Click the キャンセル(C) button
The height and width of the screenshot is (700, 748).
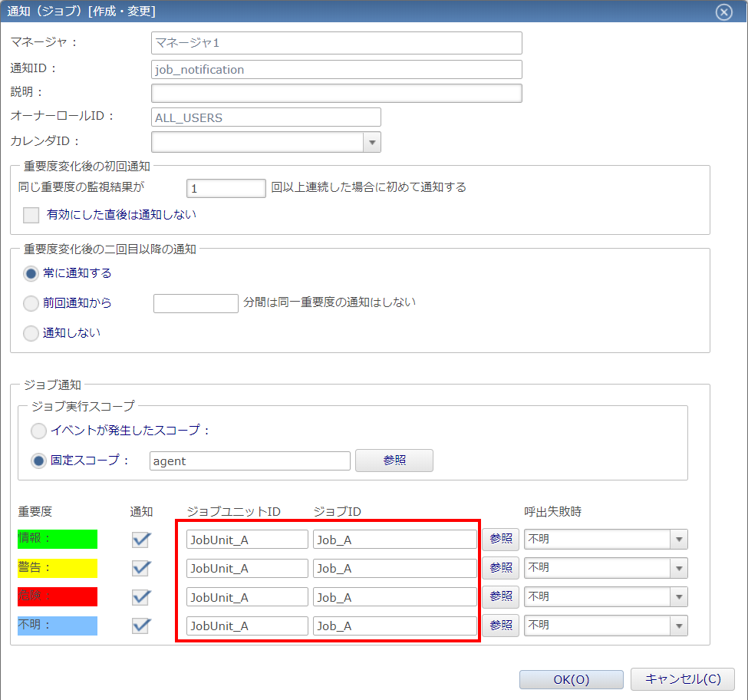pyautogui.click(x=683, y=679)
